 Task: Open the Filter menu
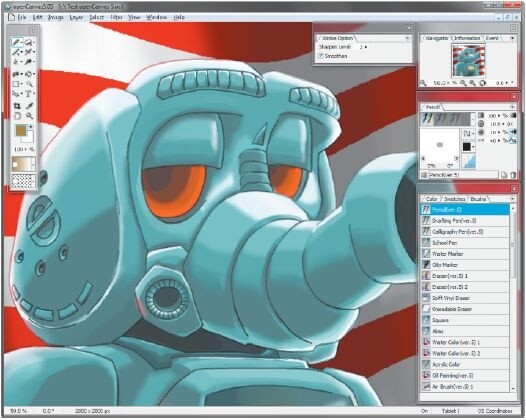116,17
